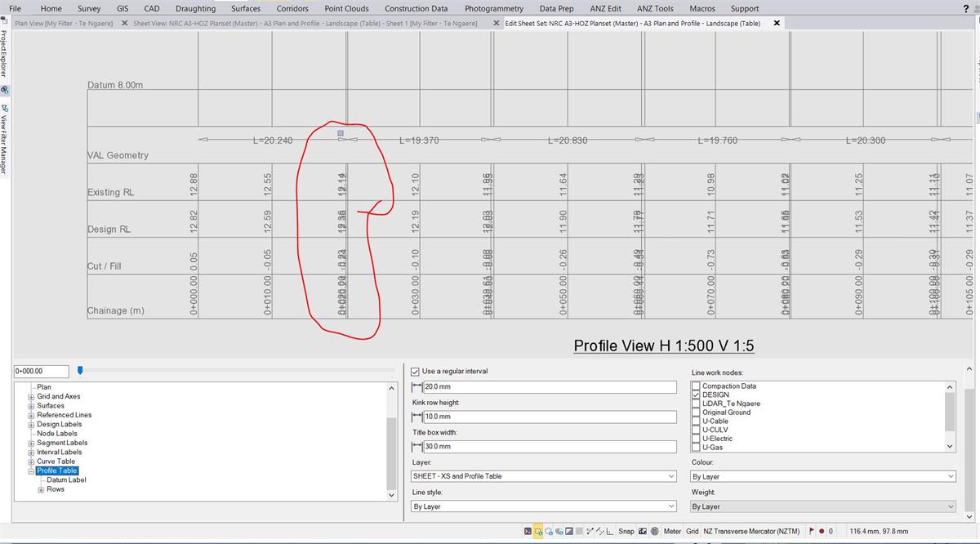Click the Title box width 30.0 mm field
The width and height of the screenshot is (980, 544).
(550, 447)
